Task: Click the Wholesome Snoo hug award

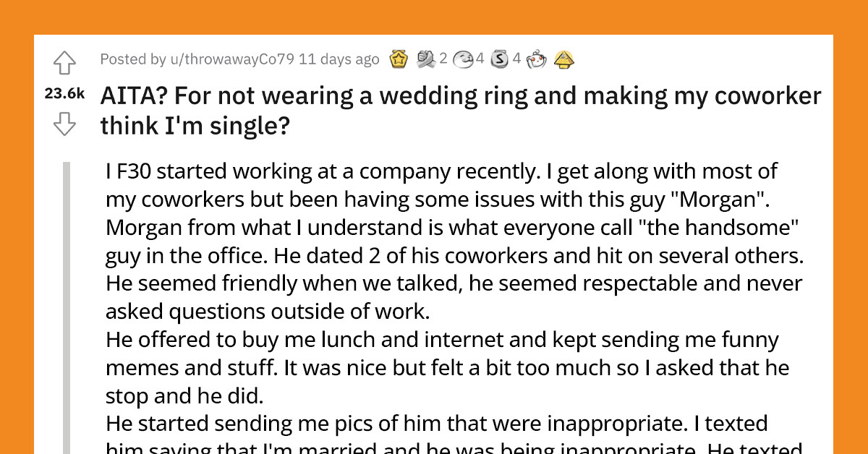Action: [535, 60]
